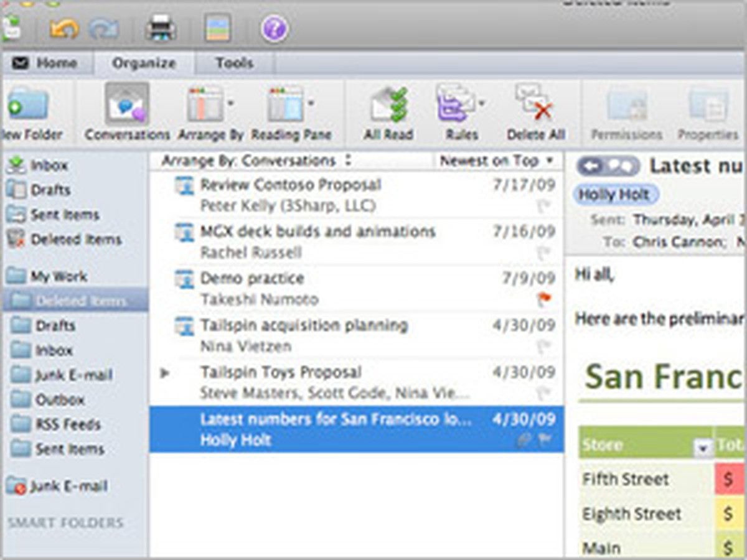The height and width of the screenshot is (560, 747).
Task: Mark All Read
Action: click(x=388, y=113)
